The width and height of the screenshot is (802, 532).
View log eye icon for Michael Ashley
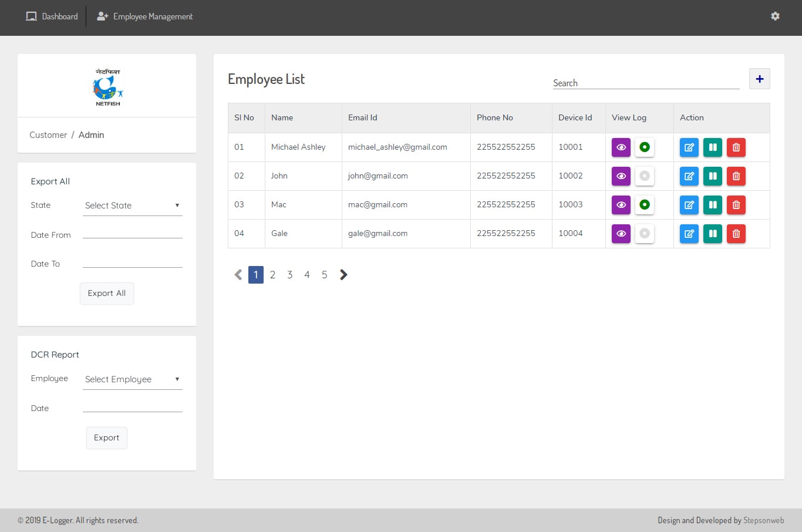(x=621, y=147)
